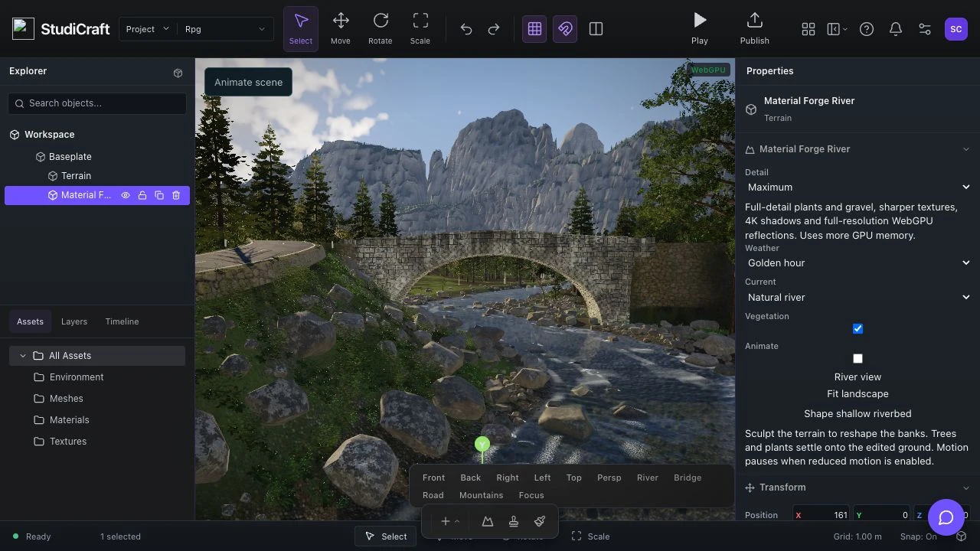Select the terrain sculpt mountain tool

(x=488, y=521)
